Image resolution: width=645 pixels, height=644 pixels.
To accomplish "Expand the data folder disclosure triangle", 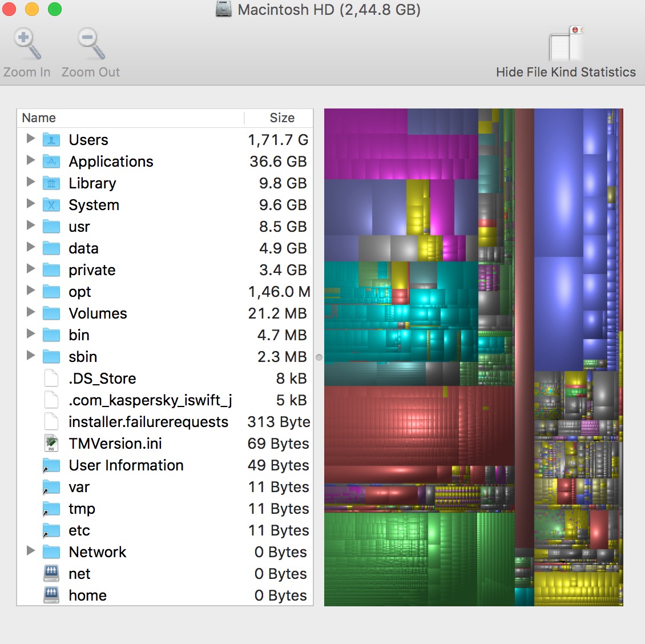I will tap(31, 247).
